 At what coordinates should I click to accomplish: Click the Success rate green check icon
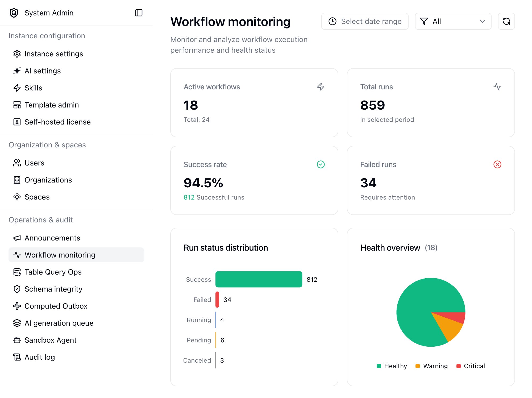point(321,164)
